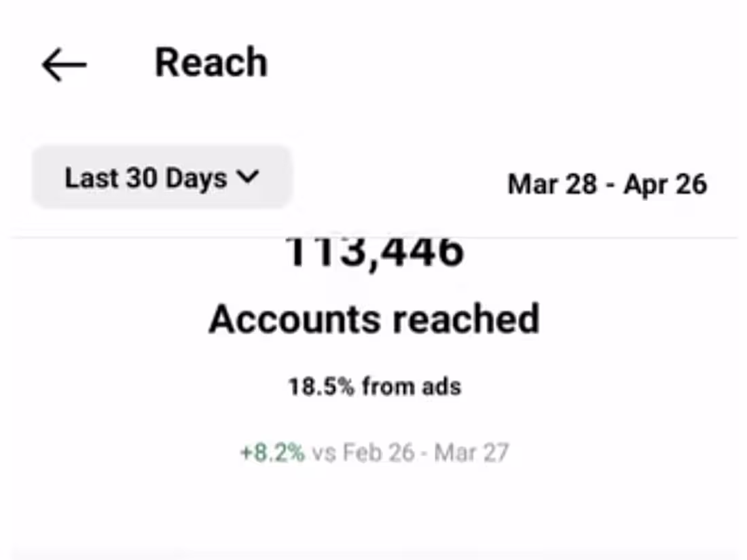Tap the Accounts reached heading
Image resolution: width=747 pixels, height=560 pixels.
click(374, 319)
